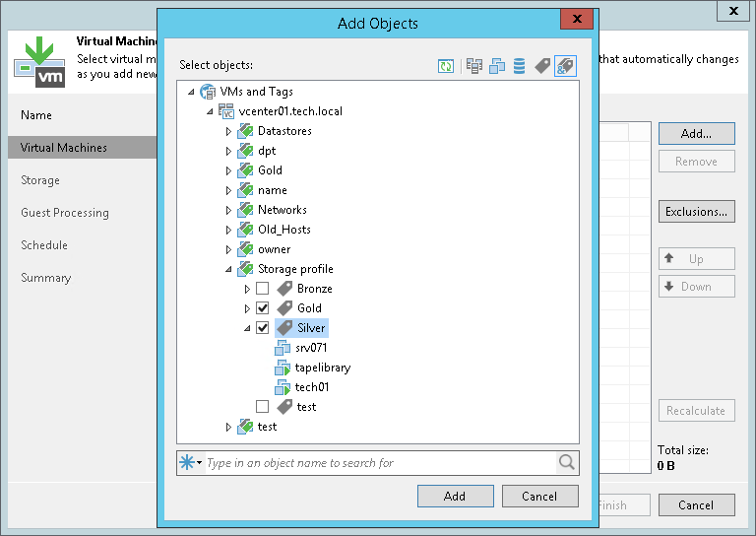Switch to VMs and Templates view icon
Screen dimensions: 756x536
pyautogui.click(x=497, y=66)
